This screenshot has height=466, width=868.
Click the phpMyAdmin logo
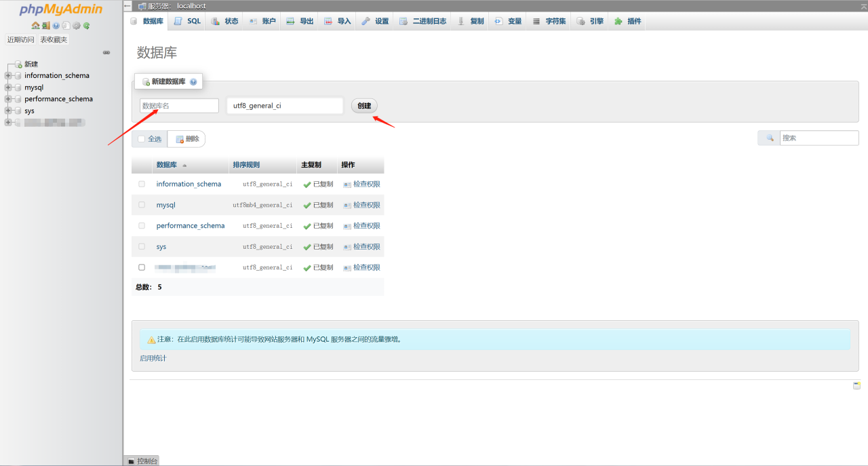click(61, 9)
